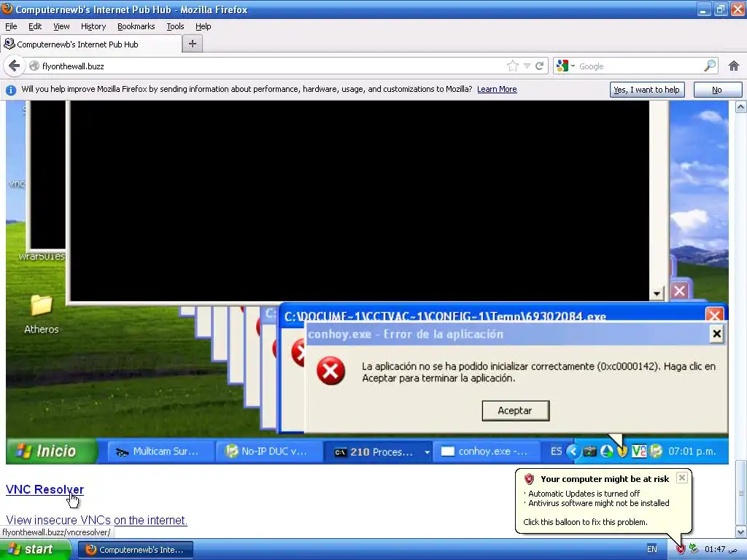Open the Edit menu
The height and width of the screenshot is (560, 747).
[35, 26]
